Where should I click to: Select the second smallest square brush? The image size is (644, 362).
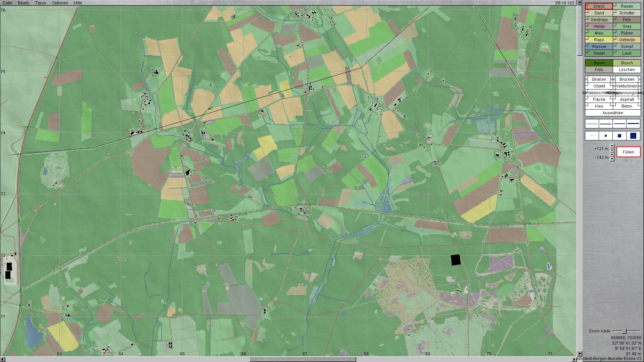point(606,136)
